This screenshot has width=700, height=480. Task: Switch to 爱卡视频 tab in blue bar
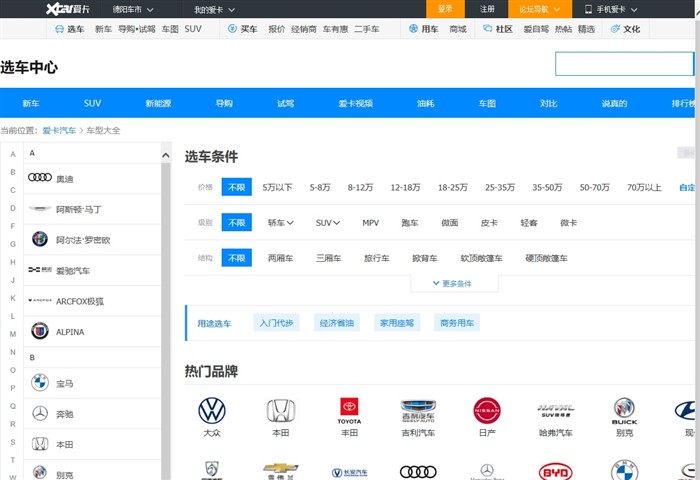click(x=355, y=103)
